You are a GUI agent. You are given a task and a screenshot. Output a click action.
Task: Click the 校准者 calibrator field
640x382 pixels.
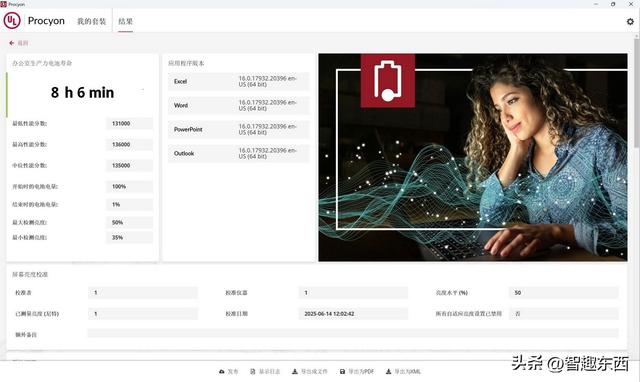click(x=143, y=293)
